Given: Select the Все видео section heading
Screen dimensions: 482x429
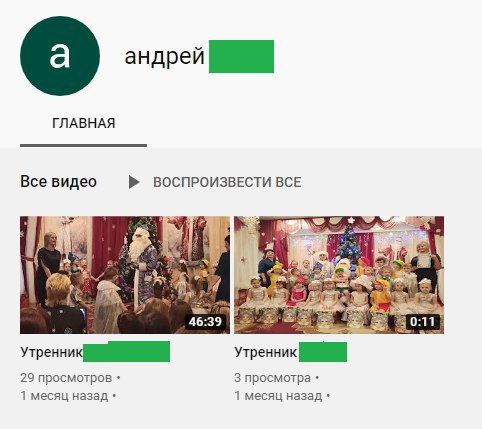Looking at the screenshot, I should [x=58, y=182].
